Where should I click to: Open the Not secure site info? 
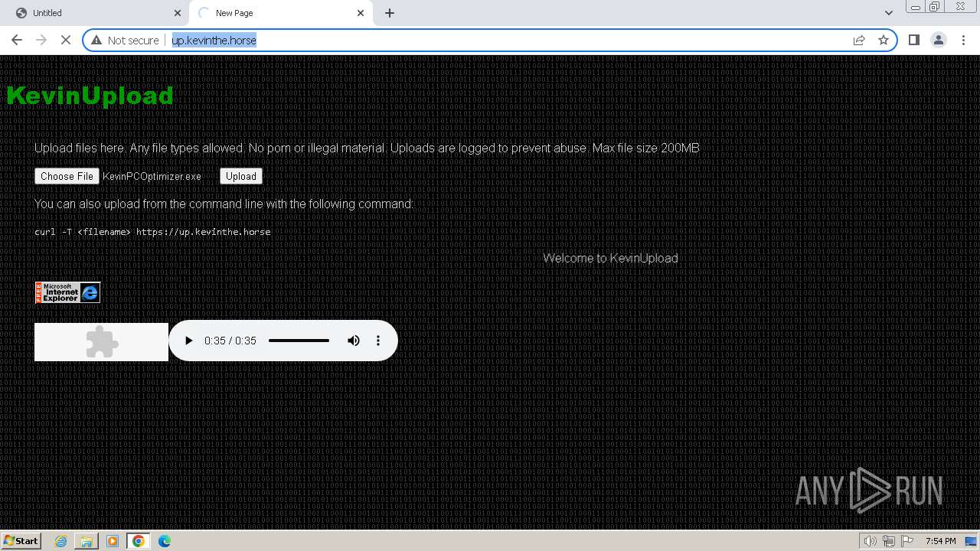point(125,40)
